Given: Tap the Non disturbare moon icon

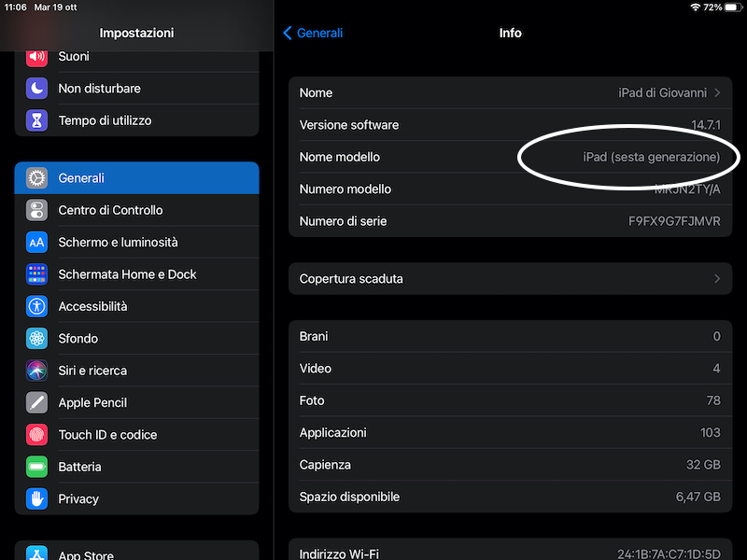Looking at the screenshot, I should (36, 89).
